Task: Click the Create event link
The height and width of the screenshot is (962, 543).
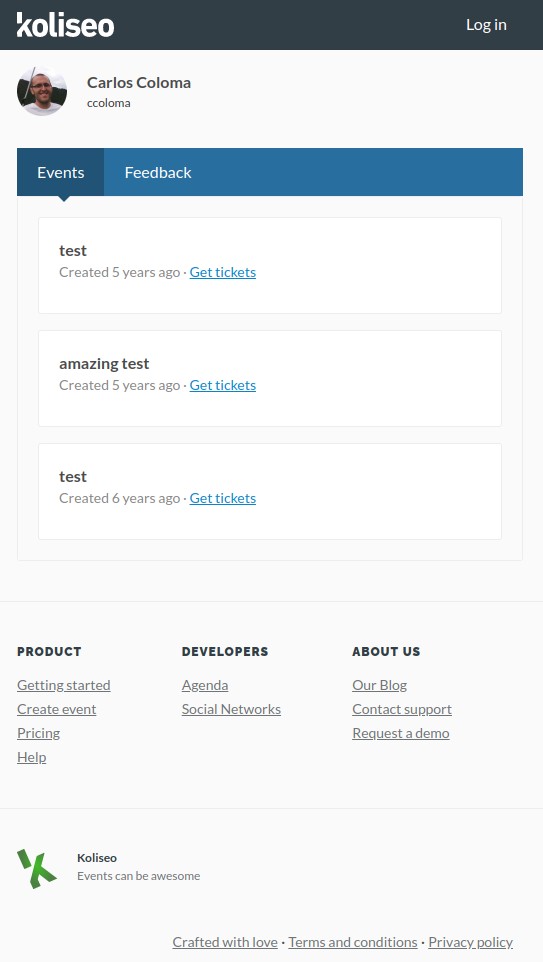Action: (56, 709)
